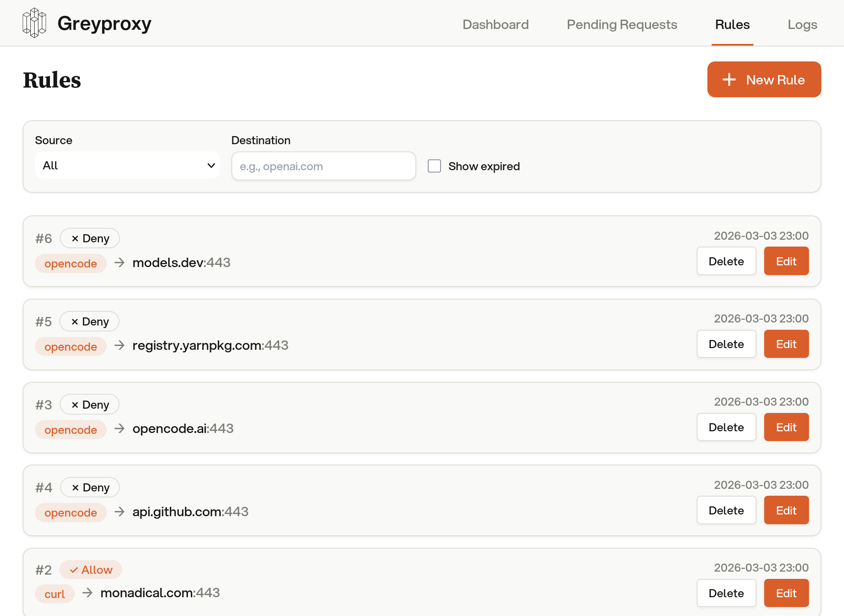This screenshot has height=616, width=844.
Task: Open the Logs page
Action: coord(802,24)
